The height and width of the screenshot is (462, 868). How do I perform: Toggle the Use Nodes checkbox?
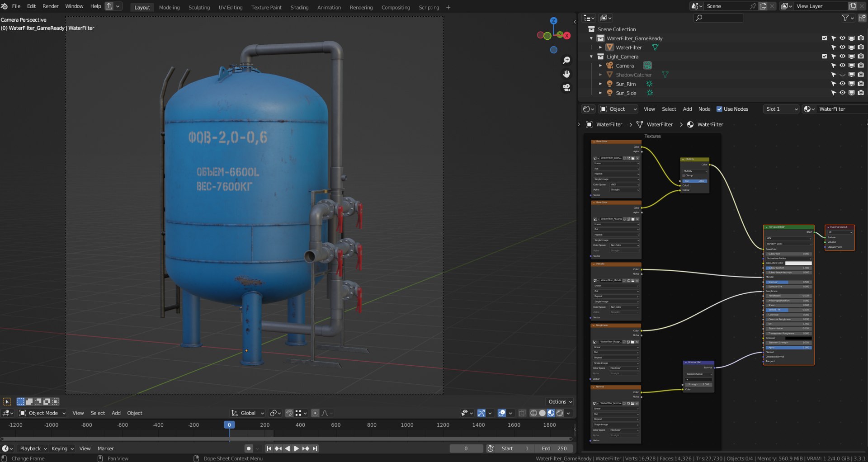[x=719, y=109]
